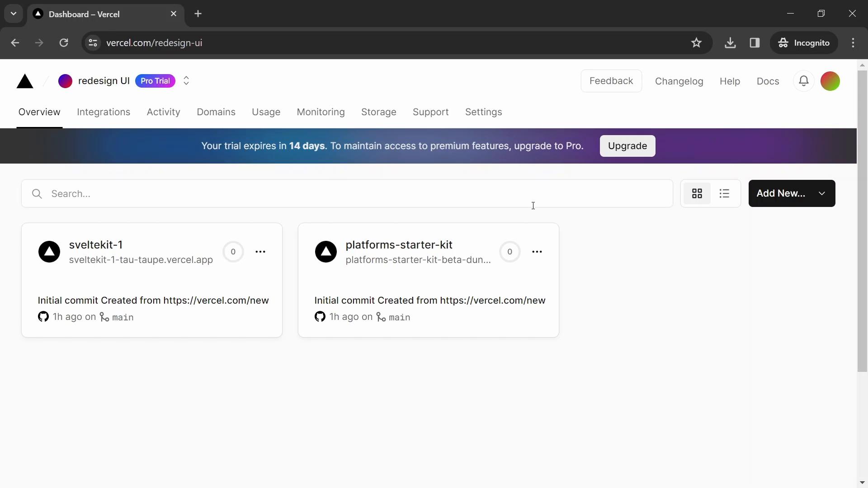
Task: Click the list view layout icon
Action: 724,193
